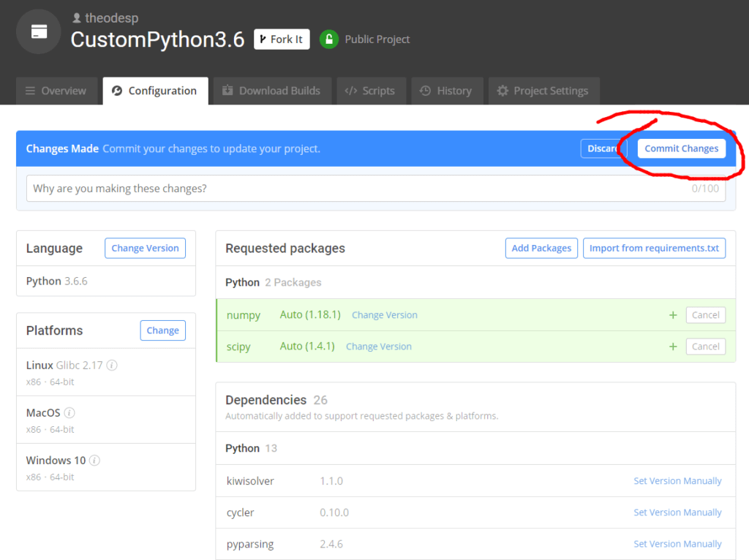Click Set Version Manually for kiwisolver

pos(677,481)
